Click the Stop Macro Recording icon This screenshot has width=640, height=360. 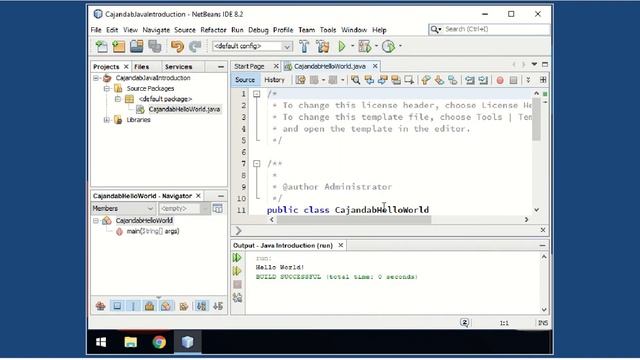pyautogui.click(x=513, y=80)
